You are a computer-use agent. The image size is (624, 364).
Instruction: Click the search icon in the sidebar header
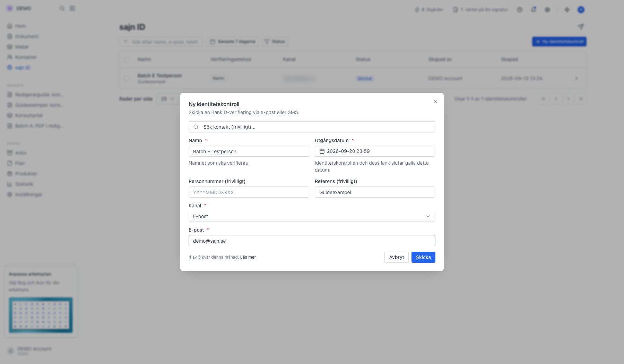click(x=62, y=8)
